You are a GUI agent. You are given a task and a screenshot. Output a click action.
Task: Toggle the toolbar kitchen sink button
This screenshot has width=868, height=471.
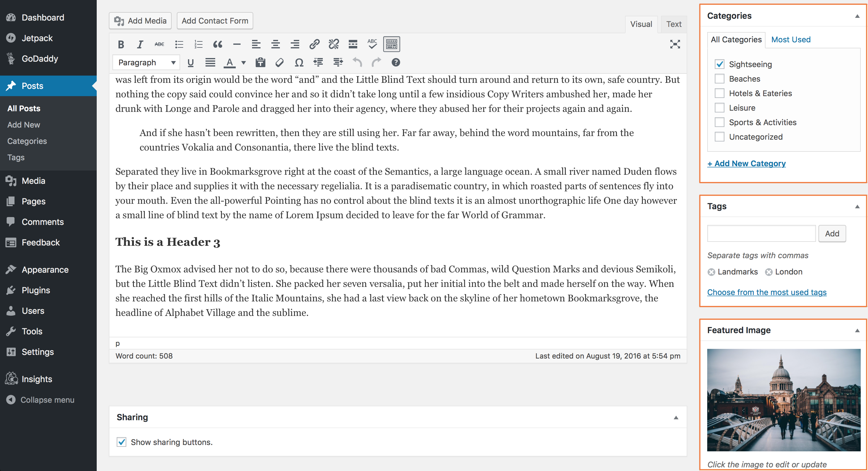pos(392,44)
